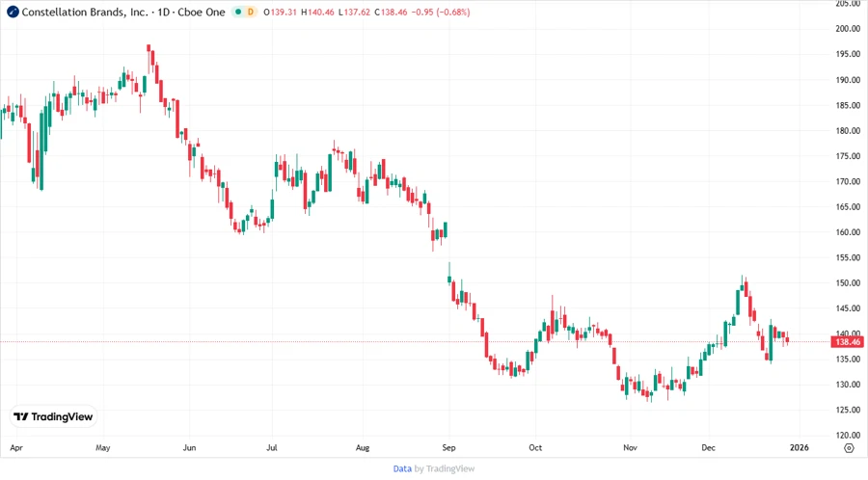
Task: Click the May label on time axis
Action: (x=103, y=447)
